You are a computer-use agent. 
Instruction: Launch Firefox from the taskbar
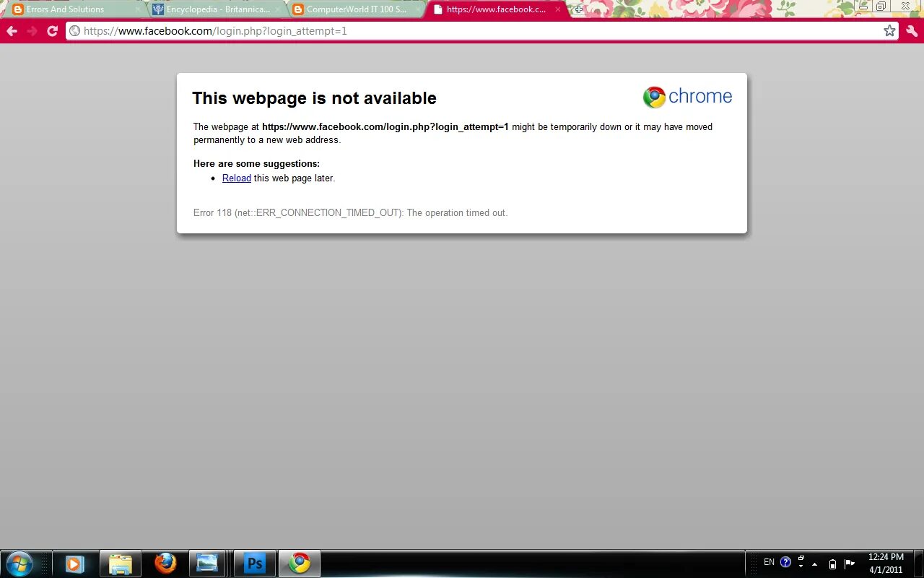pyautogui.click(x=165, y=564)
